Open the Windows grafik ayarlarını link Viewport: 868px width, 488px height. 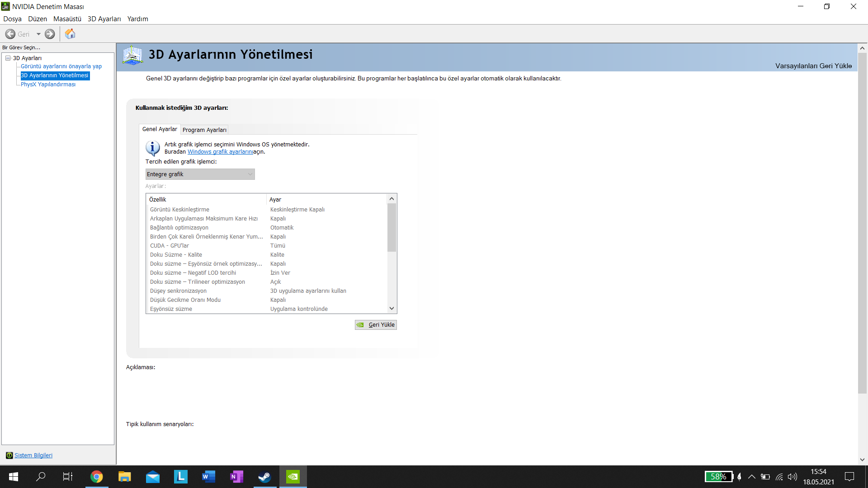point(220,152)
